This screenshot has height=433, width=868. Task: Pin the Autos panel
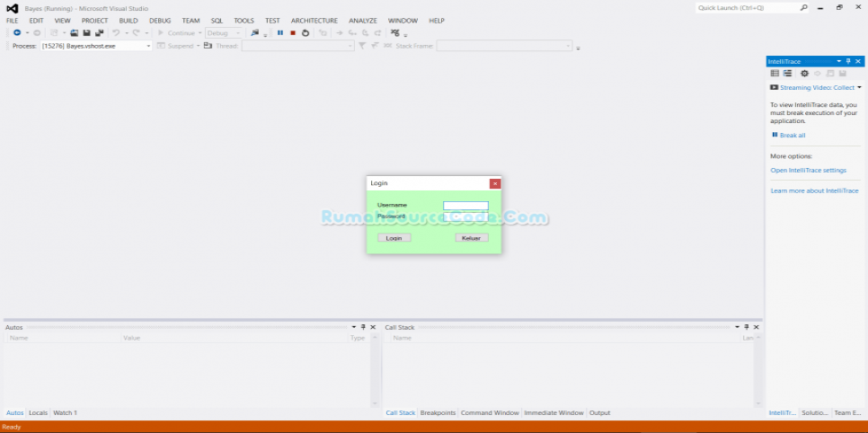click(363, 327)
